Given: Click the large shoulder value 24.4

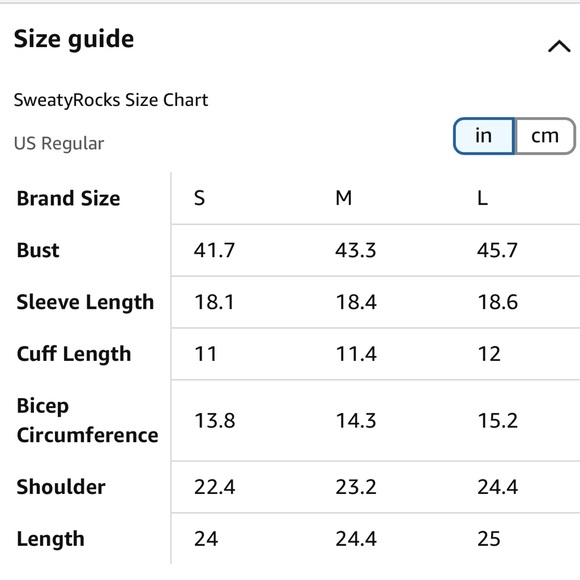Looking at the screenshot, I should [498, 487].
